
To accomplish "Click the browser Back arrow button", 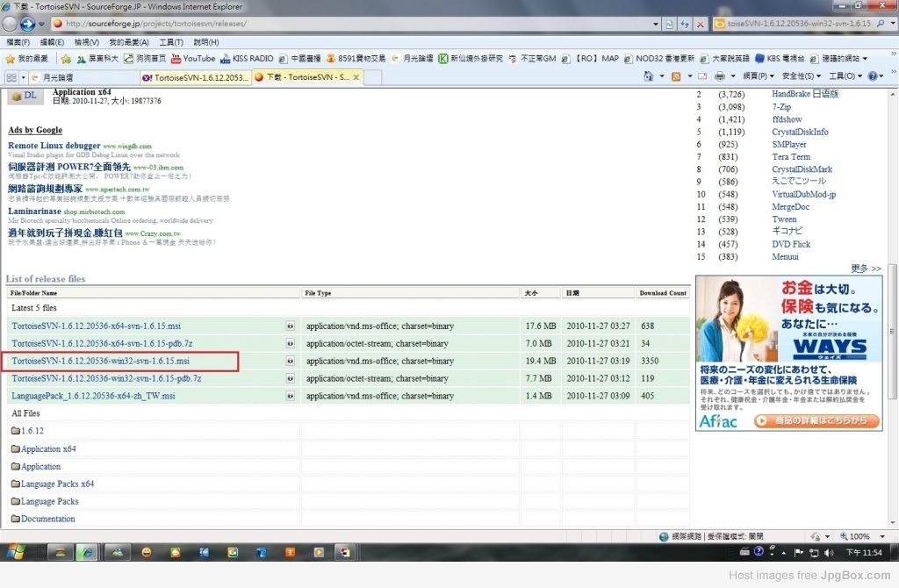I will (x=12, y=24).
